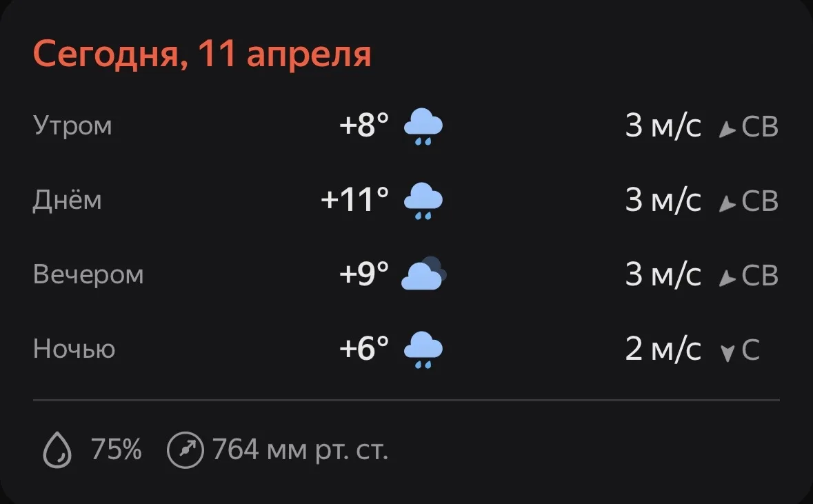Open the "Сегодня, 11 апреля" heading

tap(202, 54)
